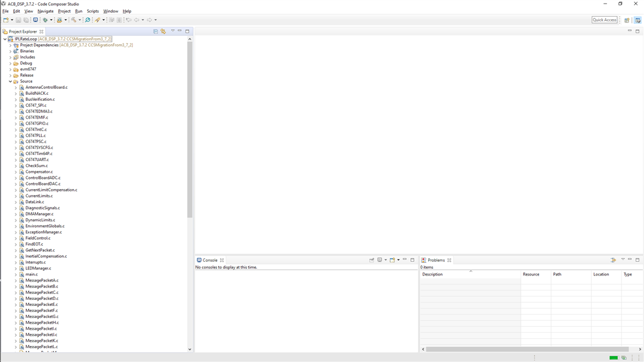Image resolution: width=644 pixels, height=362 pixels.
Task: Open the Scripts menu
Action: click(92, 11)
